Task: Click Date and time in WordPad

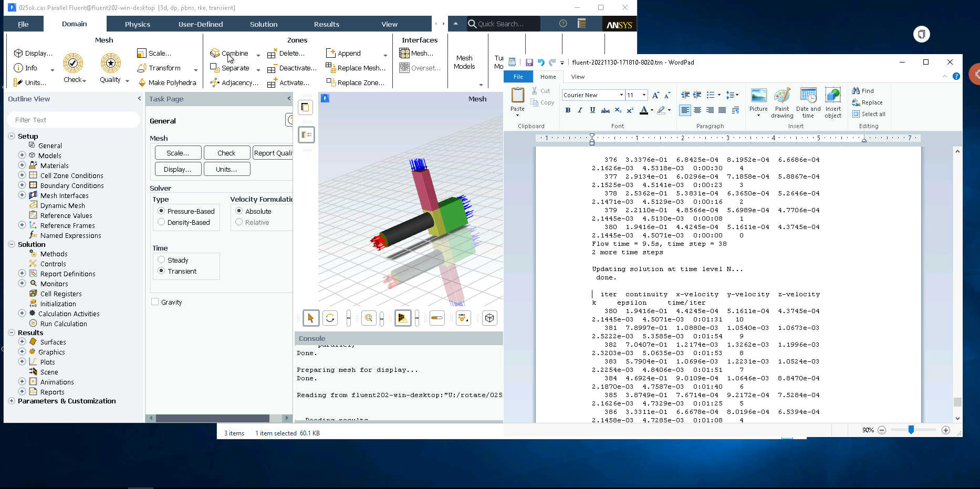Action: [808, 102]
